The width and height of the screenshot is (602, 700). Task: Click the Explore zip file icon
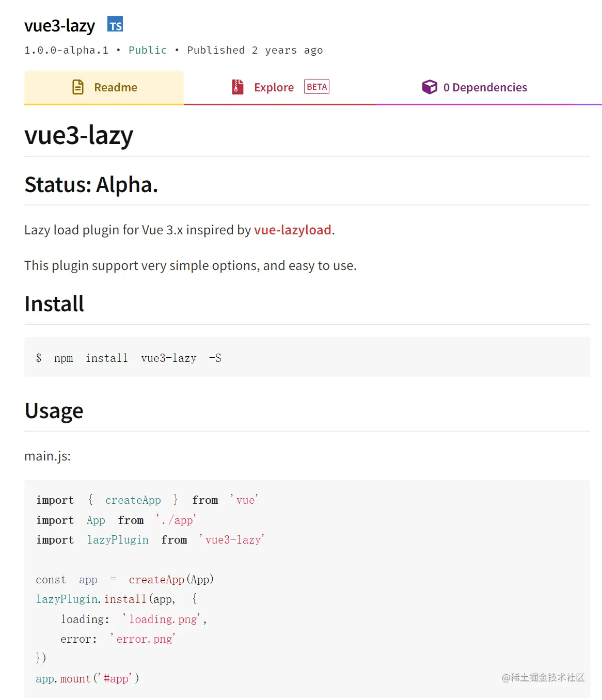click(237, 87)
